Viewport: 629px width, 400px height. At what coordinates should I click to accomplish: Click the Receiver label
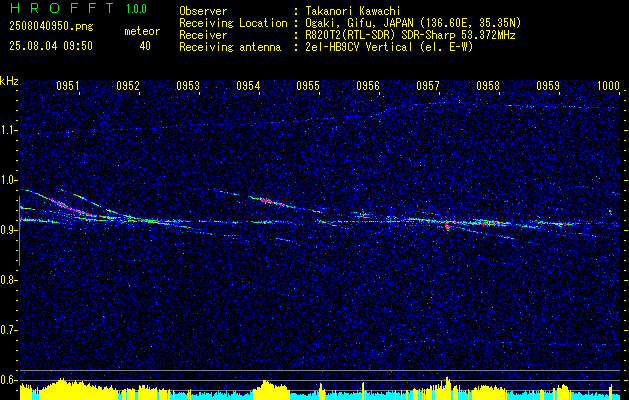[203, 35]
